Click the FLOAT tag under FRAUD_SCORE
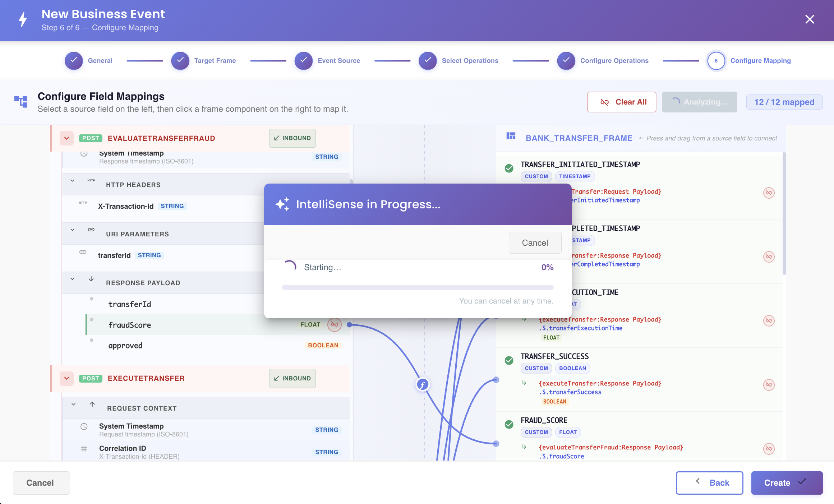The image size is (834, 504). coord(568,432)
